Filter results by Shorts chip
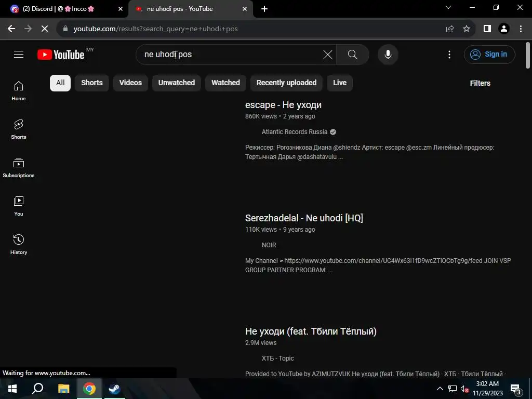532x399 pixels. pos(92,83)
